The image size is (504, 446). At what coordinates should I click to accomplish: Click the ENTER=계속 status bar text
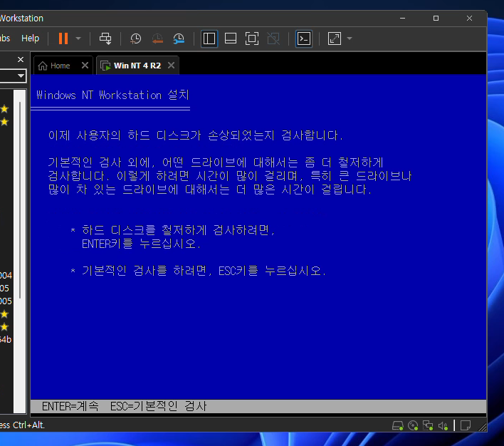coord(70,406)
